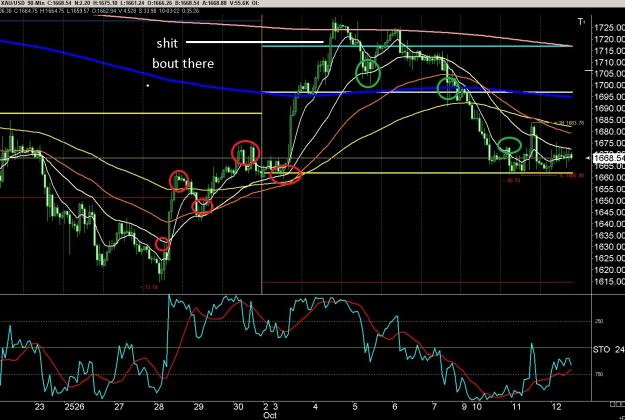Click the 1630.00 price axis label
This screenshot has height=420, width=625.
tap(609, 247)
